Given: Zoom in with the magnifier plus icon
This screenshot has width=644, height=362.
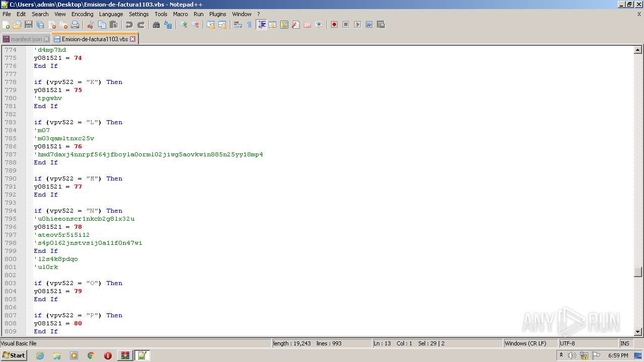Looking at the screenshot, I should pos(184,25).
